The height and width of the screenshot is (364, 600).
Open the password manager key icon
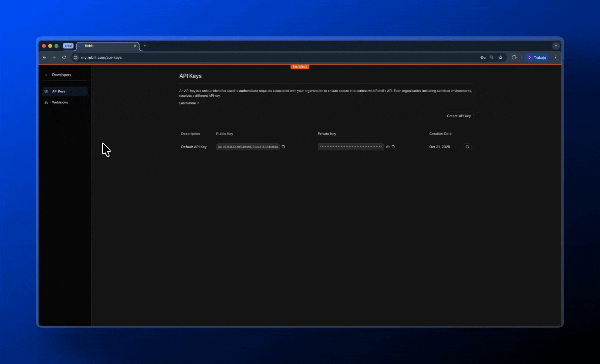[x=483, y=58]
